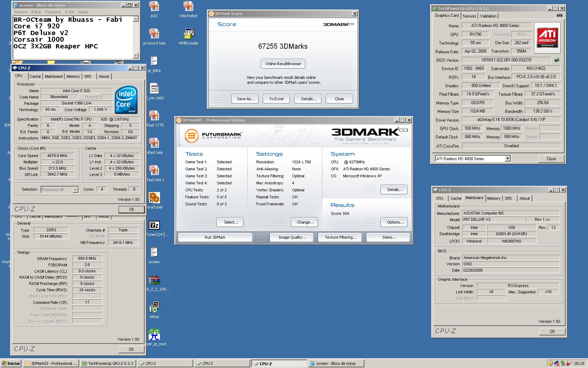Open the fast tela 1 desktop icon
The width and height of the screenshot is (588, 368).
(154, 170)
